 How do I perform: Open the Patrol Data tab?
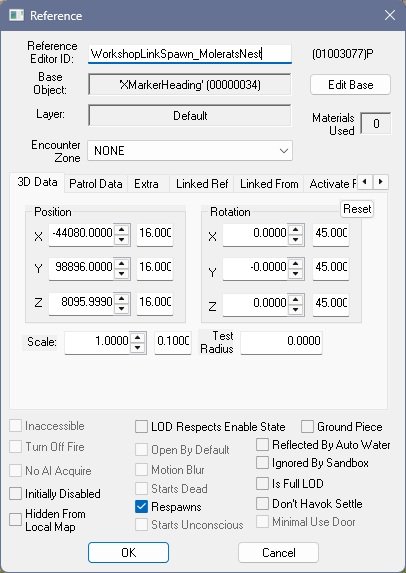tap(96, 184)
